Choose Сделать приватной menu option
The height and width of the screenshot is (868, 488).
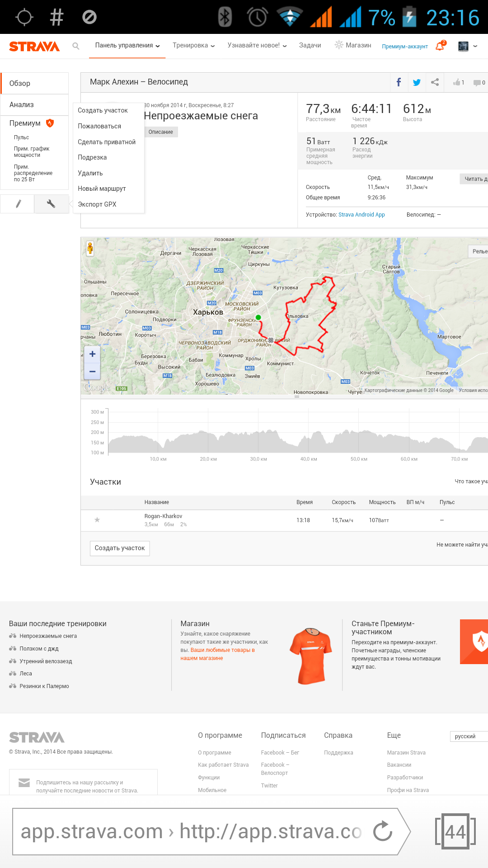tap(107, 142)
